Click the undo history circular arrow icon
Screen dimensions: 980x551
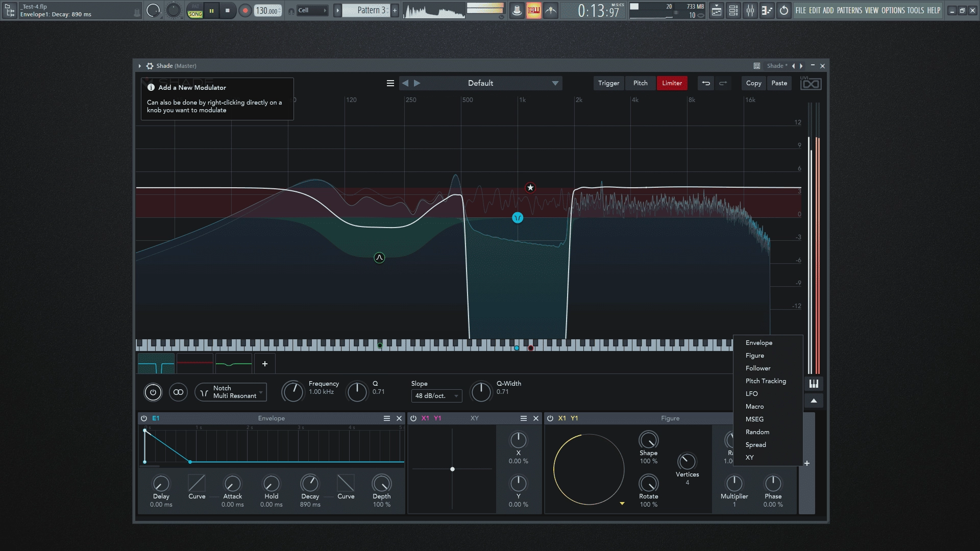coord(784,10)
